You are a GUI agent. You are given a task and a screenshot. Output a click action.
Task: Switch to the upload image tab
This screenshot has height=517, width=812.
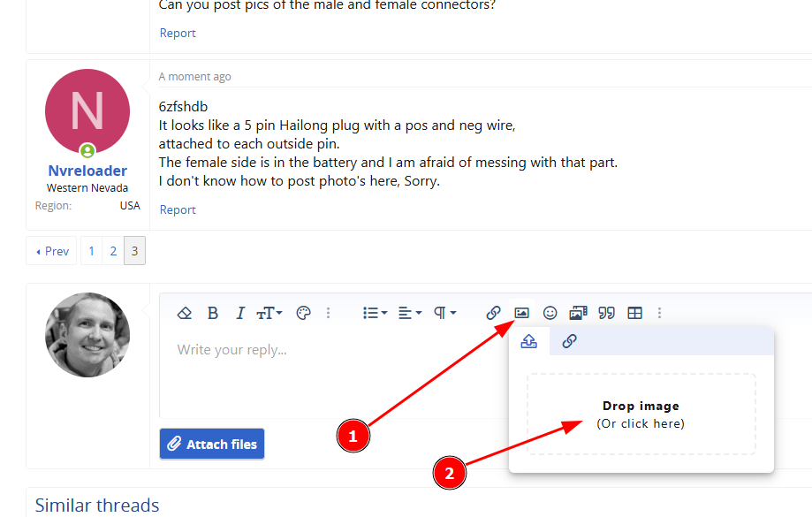coord(529,341)
